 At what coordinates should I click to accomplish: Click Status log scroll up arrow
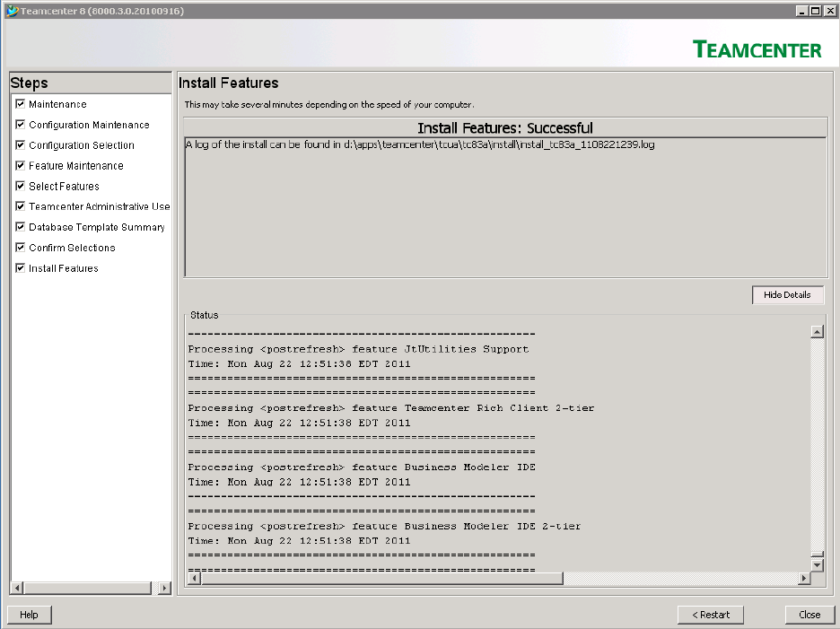coord(817,332)
